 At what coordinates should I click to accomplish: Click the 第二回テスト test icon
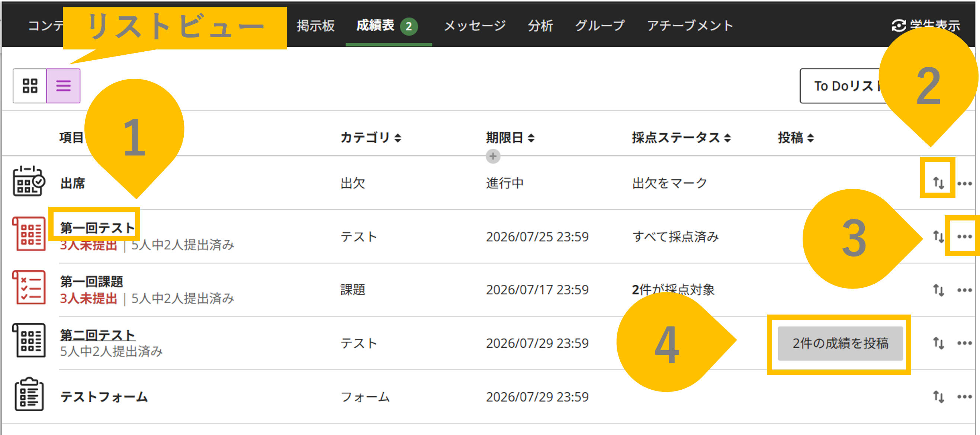point(29,340)
